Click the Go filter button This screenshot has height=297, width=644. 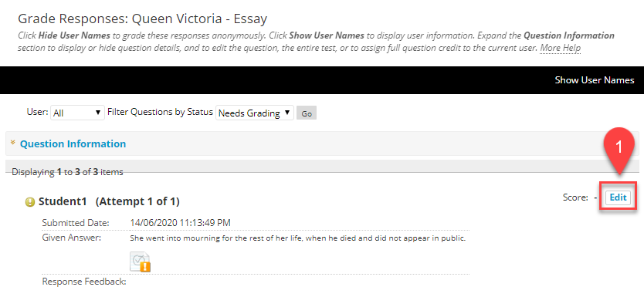pos(307,113)
